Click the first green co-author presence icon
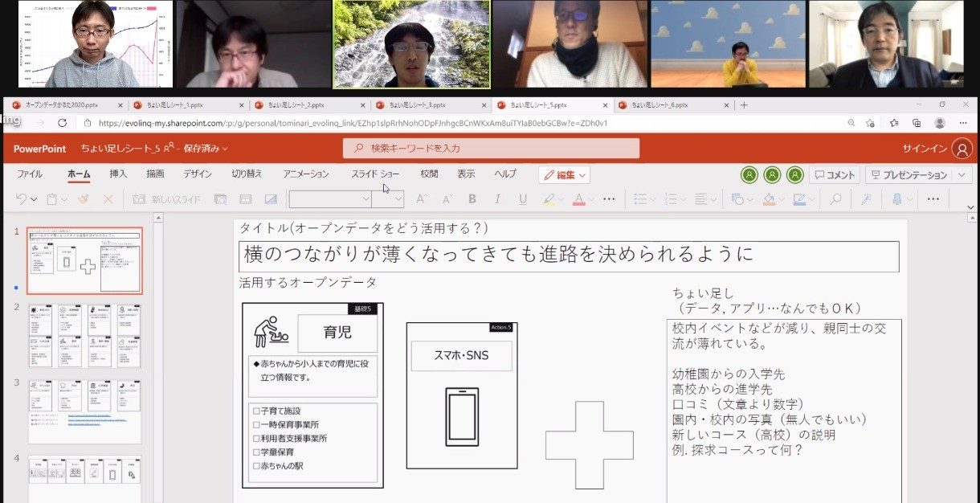This screenshot has height=503, width=980. click(x=749, y=175)
